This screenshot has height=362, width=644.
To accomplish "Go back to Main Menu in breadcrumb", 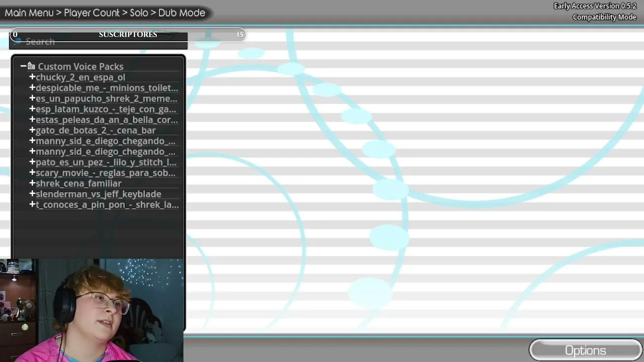I will click(x=29, y=13).
